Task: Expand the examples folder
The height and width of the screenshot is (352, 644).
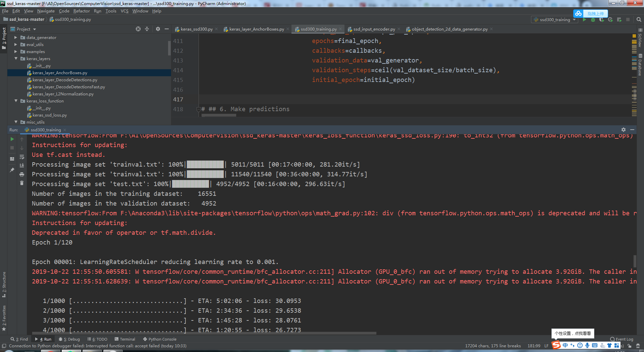Action: coord(16,52)
